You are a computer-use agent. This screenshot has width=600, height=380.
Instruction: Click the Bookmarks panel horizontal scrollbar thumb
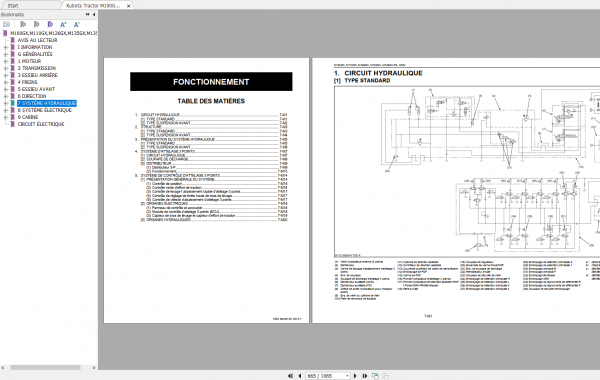46,367
